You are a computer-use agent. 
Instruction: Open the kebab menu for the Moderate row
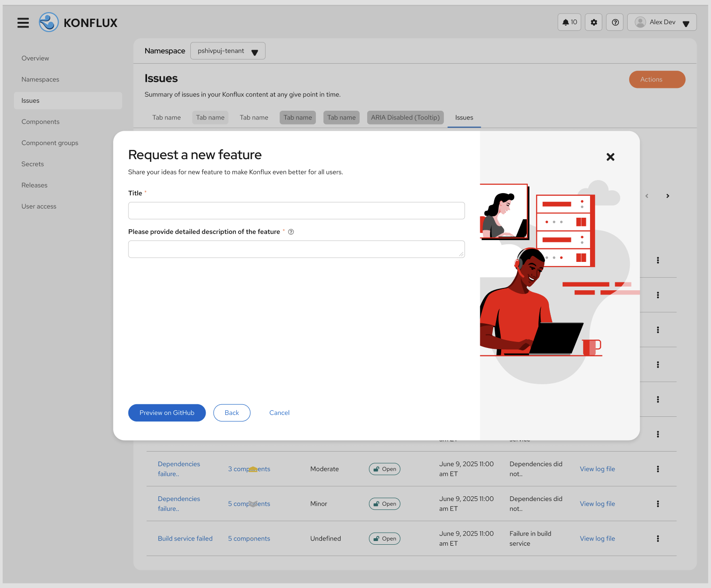coord(658,469)
